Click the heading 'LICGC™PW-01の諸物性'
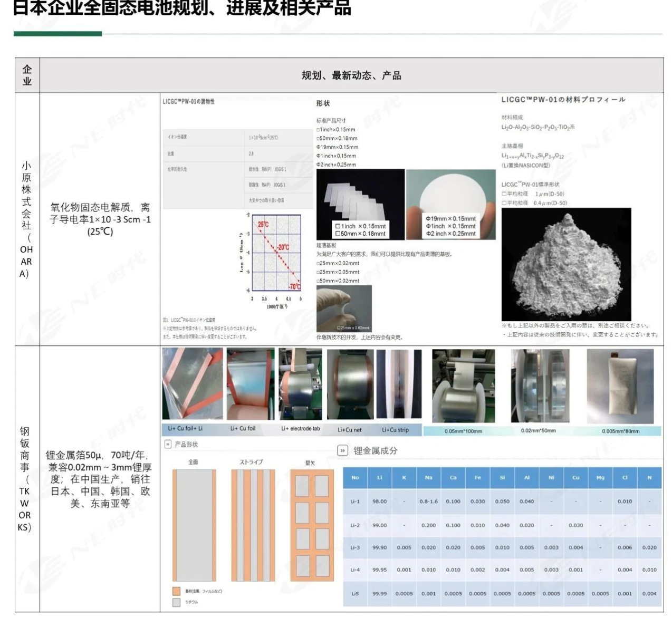The image size is (672, 617). (x=188, y=102)
